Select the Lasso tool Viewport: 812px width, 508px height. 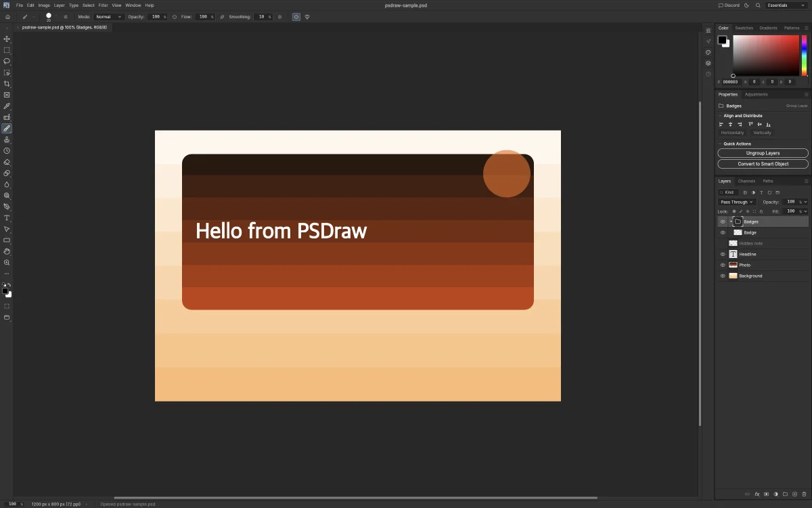[x=7, y=62]
